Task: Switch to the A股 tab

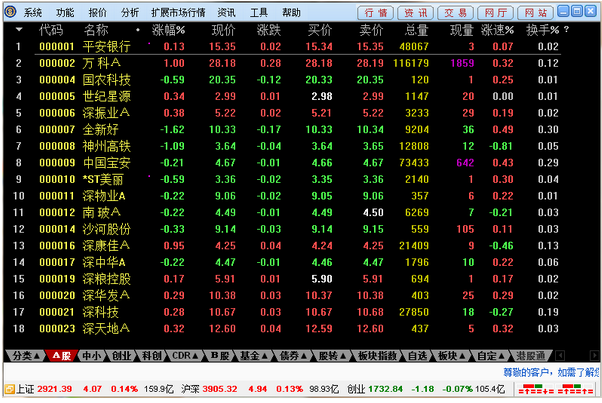Action: (61, 356)
